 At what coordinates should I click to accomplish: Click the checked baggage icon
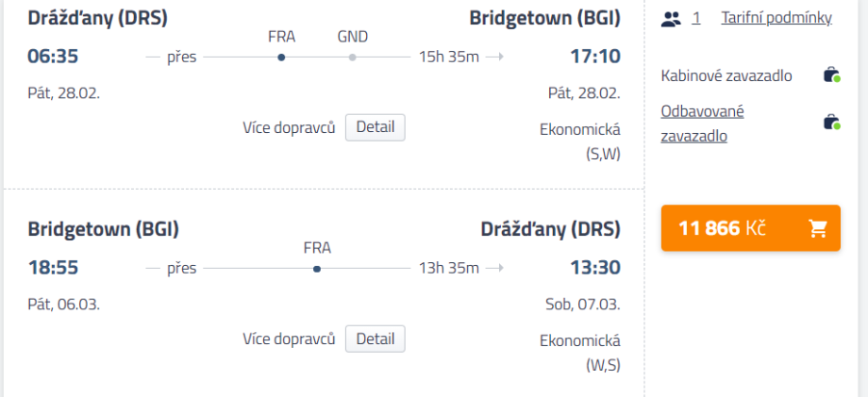(830, 123)
